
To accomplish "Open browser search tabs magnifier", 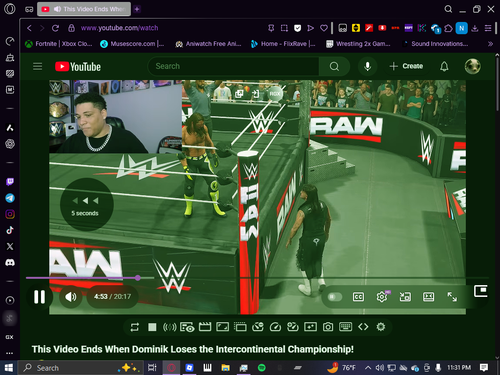I will click(448, 9).
